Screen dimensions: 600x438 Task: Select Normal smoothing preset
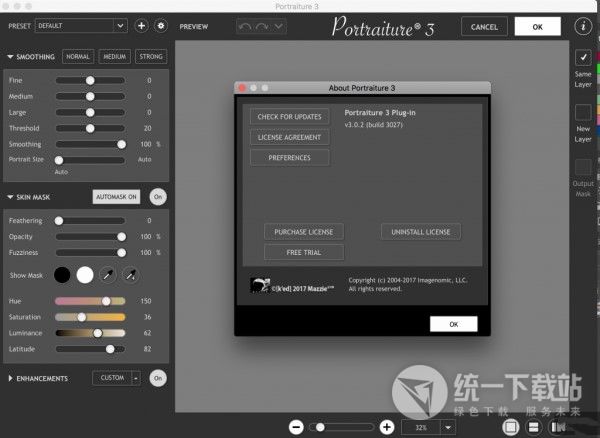click(x=78, y=57)
